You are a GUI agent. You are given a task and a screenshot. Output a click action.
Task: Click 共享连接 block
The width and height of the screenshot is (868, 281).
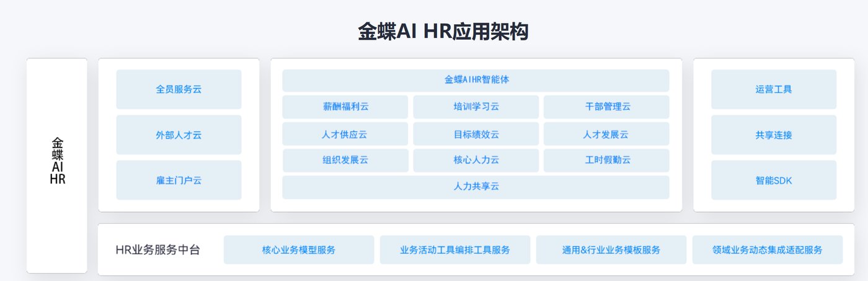[774, 135]
